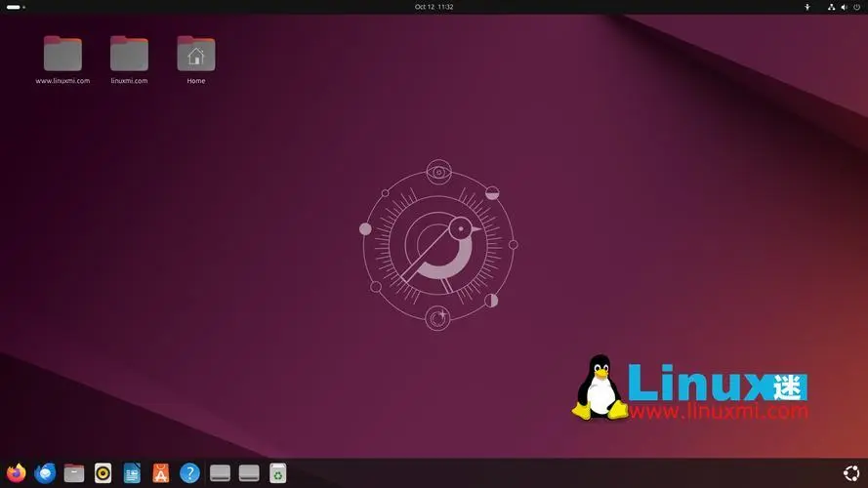Open the Trash in the dock
The width and height of the screenshot is (868, 488).
pyautogui.click(x=278, y=473)
